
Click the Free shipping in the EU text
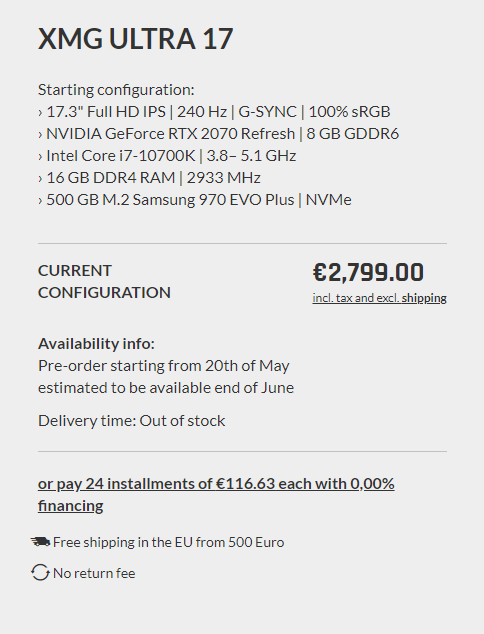pyautogui.click(x=169, y=542)
